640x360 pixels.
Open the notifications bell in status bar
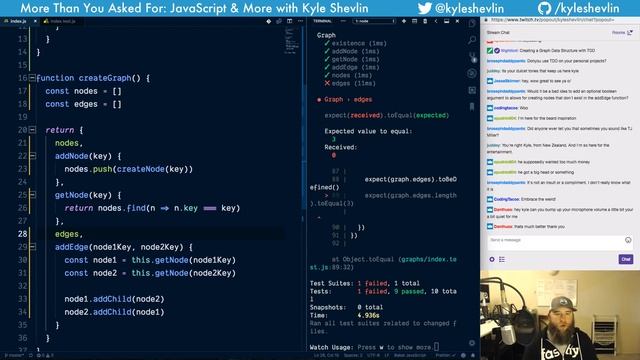click(x=473, y=356)
